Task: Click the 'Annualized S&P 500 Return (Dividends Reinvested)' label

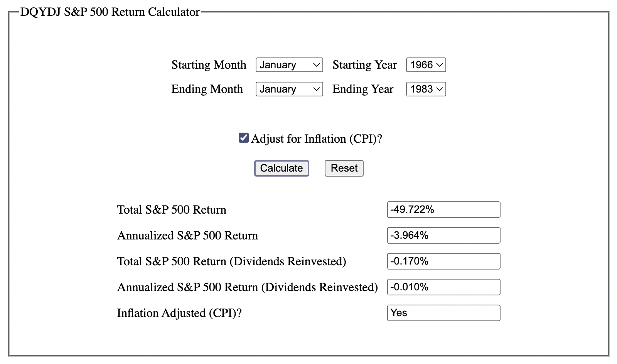Action: click(248, 287)
